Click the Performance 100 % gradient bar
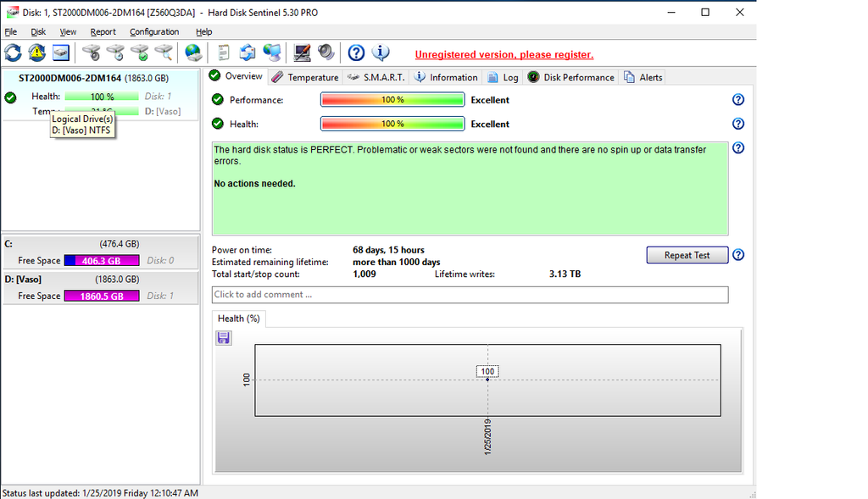868x499 pixels. 392,100
